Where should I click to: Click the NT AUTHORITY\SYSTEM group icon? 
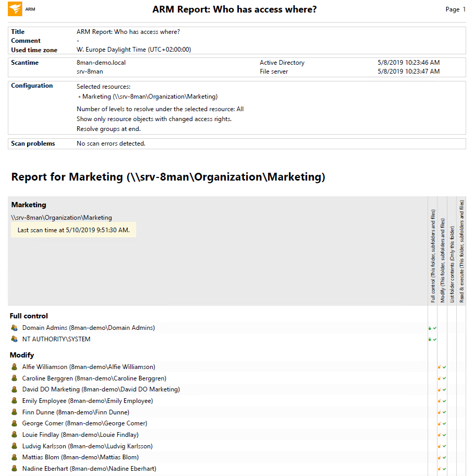pyautogui.click(x=15, y=339)
